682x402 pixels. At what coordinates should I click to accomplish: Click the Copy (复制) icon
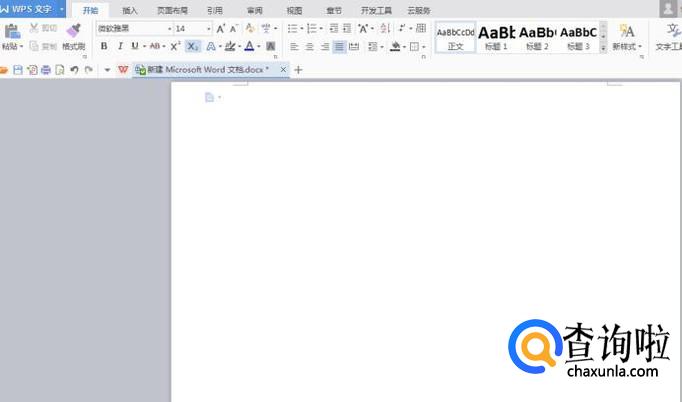[x=34, y=46]
